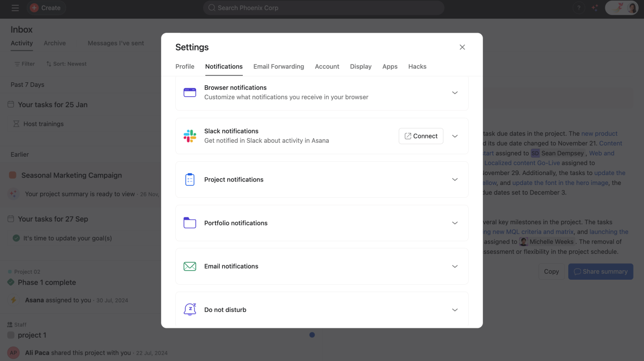Connect Slack notifications
Screen dimensions: 644x361
(421, 136)
